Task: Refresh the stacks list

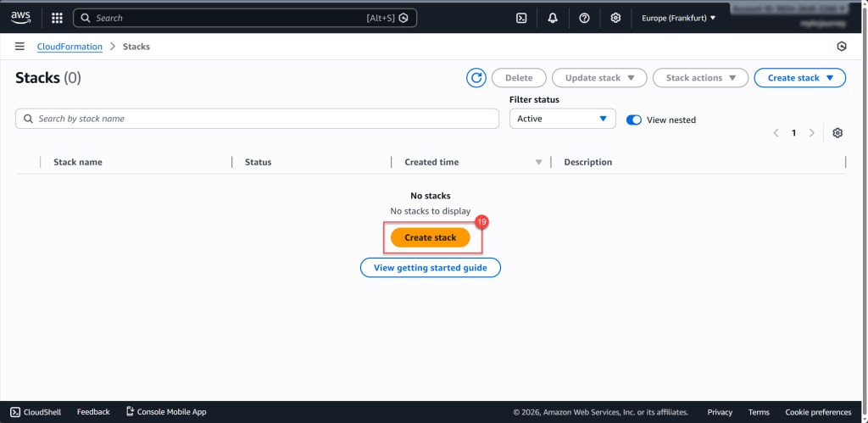Action: (476, 78)
